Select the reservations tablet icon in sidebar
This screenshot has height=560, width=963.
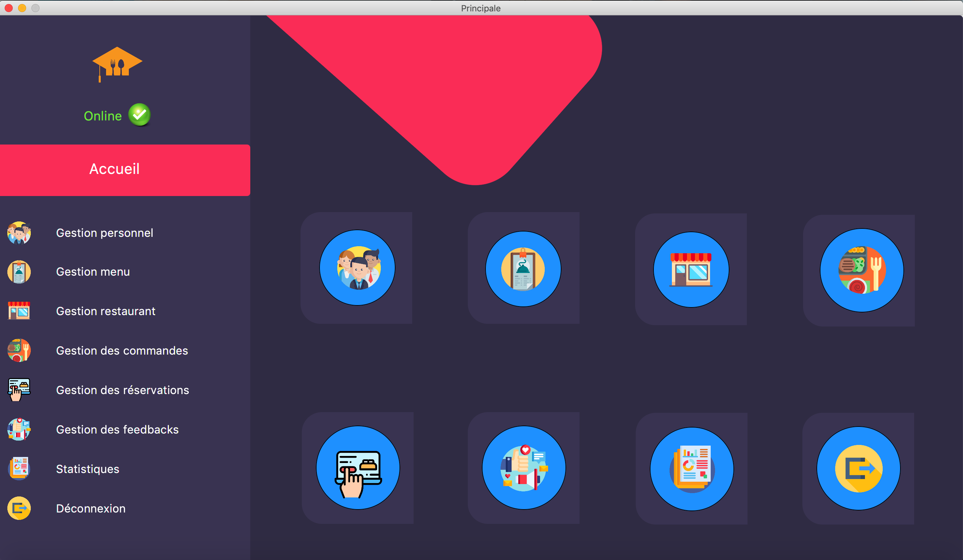(18, 390)
